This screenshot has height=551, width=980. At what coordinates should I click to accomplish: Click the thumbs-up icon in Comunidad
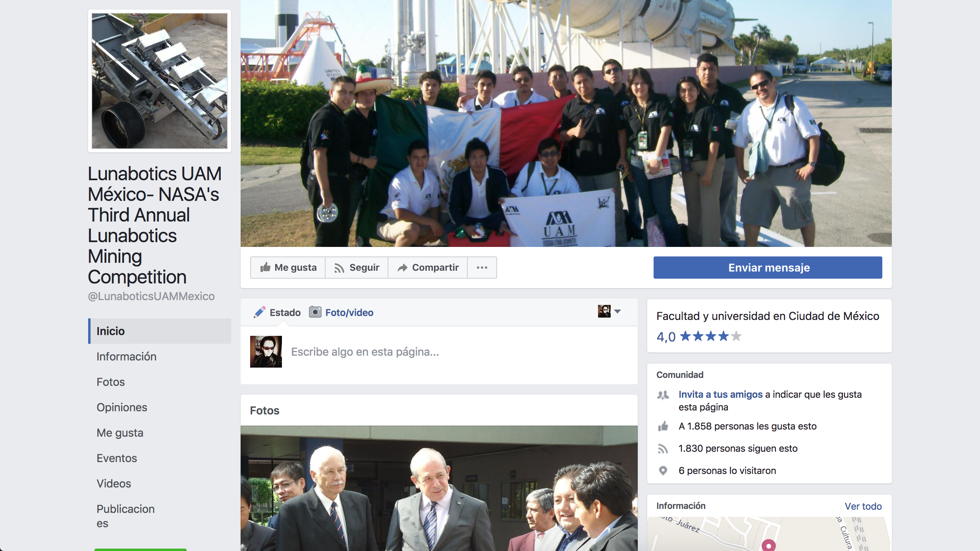click(x=663, y=426)
